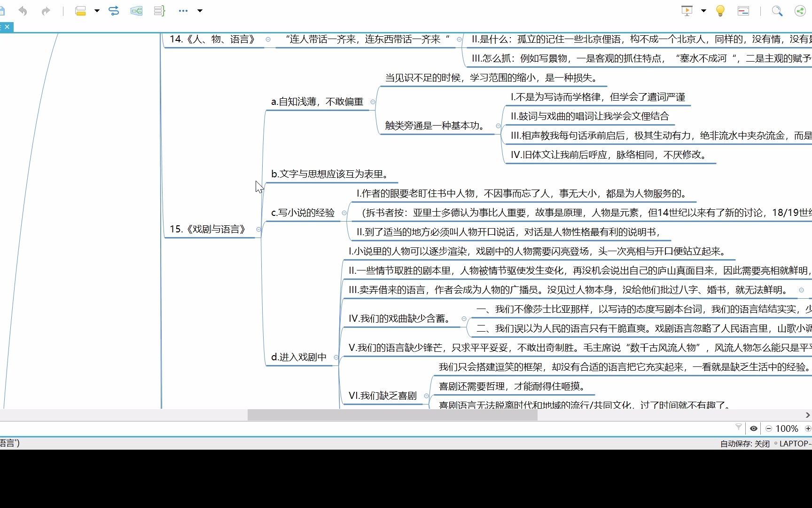812x508 pixels.
Task: Collapse the VI.我们缺乏喜剧 branch
Action: tap(426, 396)
